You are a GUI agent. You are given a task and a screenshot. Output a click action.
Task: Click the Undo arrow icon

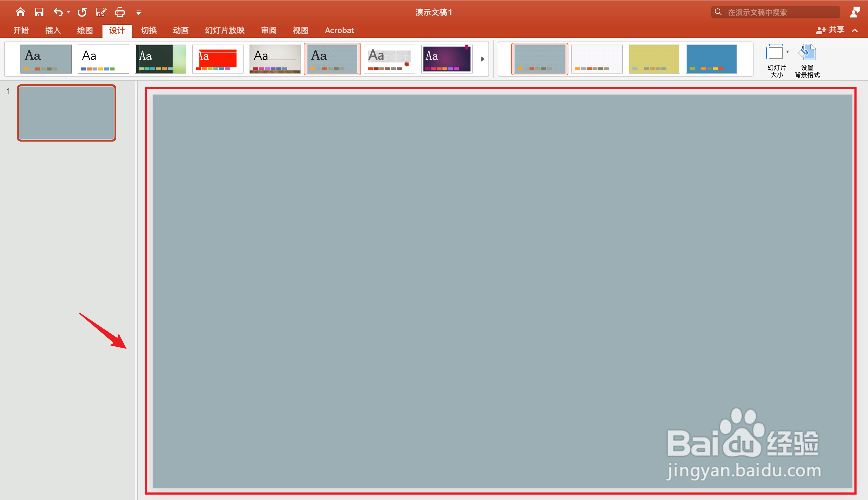click(x=58, y=12)
